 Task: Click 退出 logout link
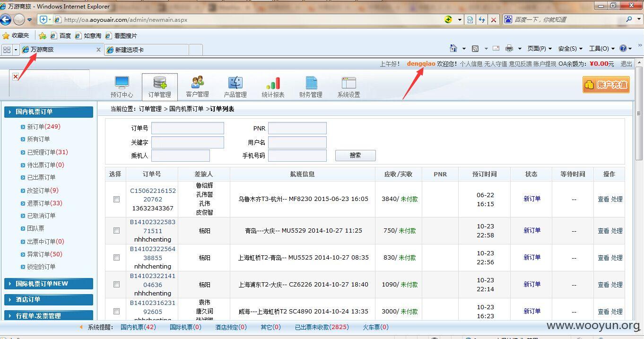626,63
